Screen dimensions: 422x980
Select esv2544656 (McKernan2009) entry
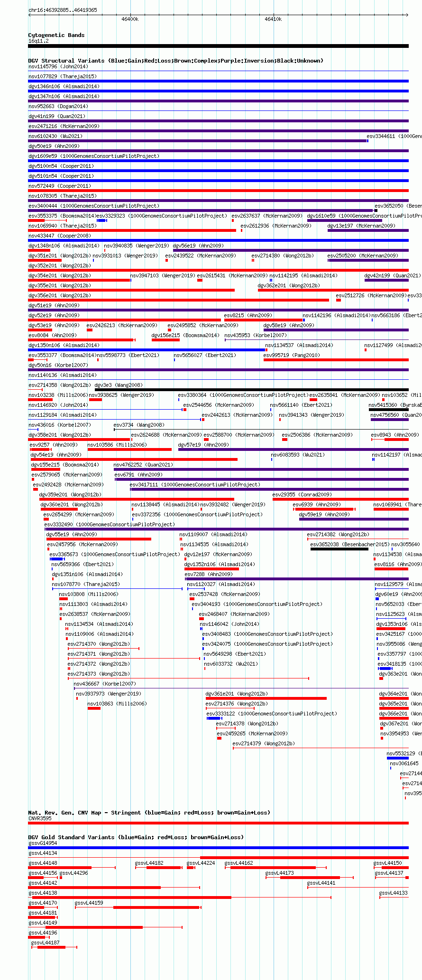pyautogui.click(x=219, y=405)
